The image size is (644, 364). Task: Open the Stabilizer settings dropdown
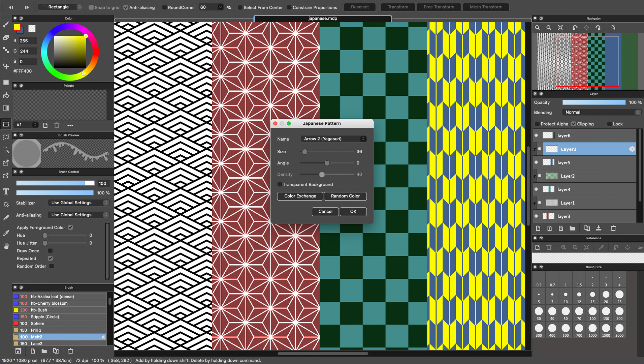(x=78, y=203)
